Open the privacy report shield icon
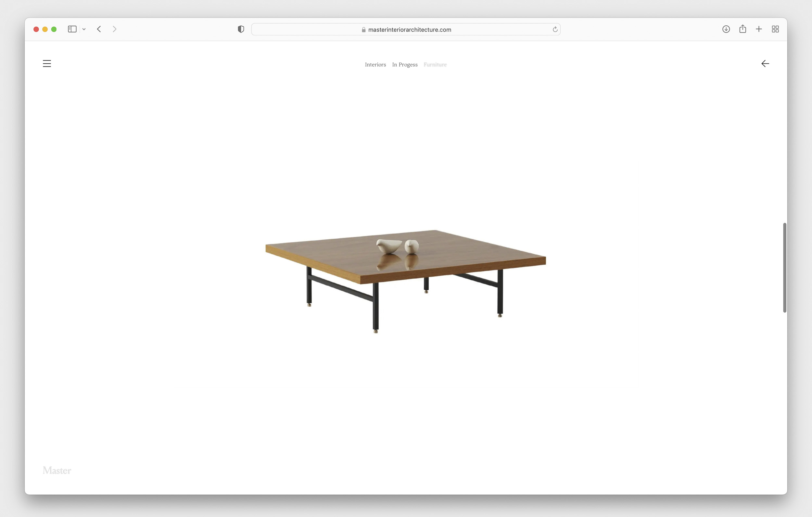 241,29
